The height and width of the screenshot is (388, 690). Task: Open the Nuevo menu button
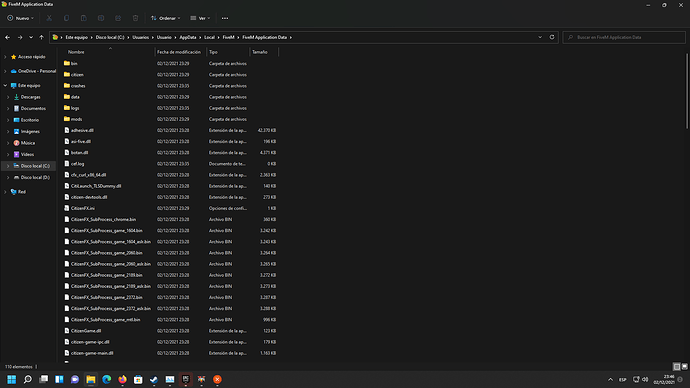(21, 18)
